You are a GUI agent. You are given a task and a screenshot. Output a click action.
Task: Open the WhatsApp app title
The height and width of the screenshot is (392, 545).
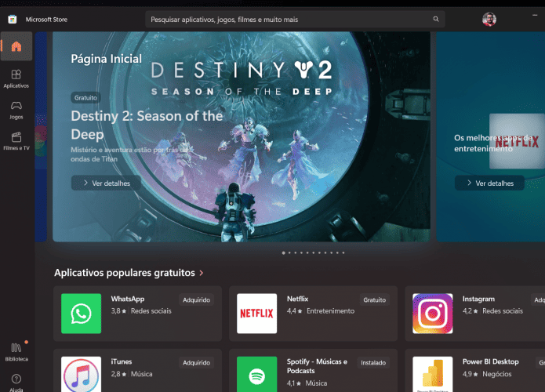128,299
